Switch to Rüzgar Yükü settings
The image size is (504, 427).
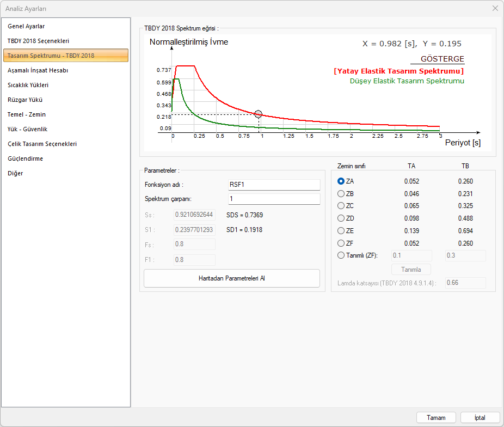click(25, 100)
